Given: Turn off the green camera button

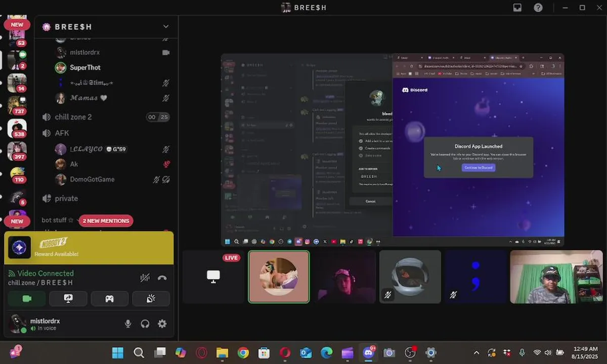Looking at the screenshot, I should pos(27,299).
